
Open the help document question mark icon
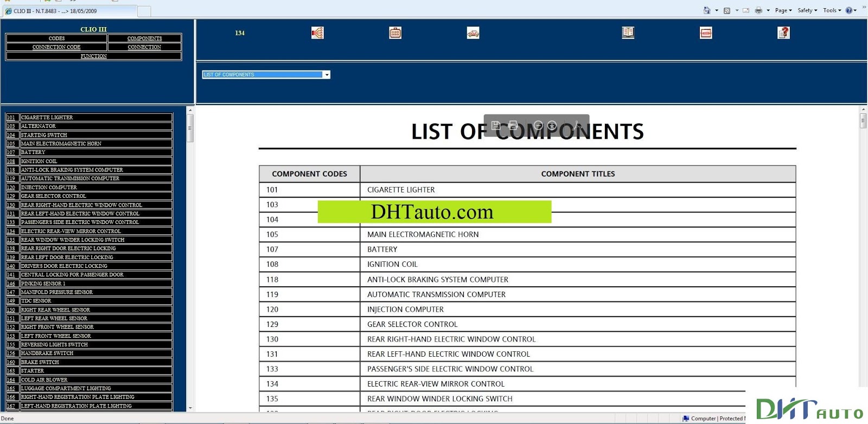coord(783,33)
